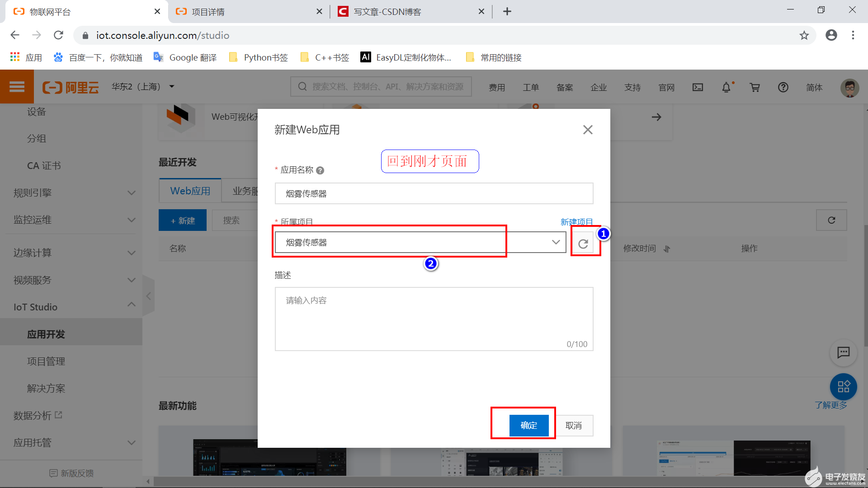Open the notifications bell
Viewport: 868px width, 488px height.
pyautogui.click(x=726, y=87)
